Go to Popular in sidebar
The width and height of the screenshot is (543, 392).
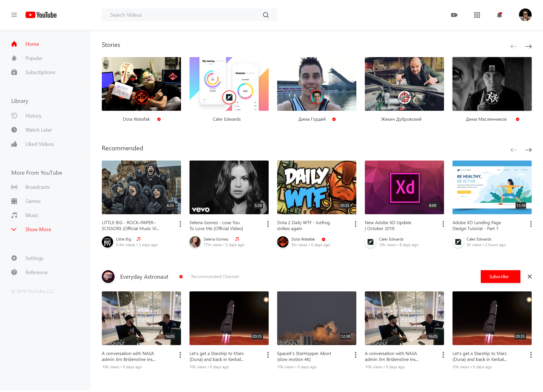(34, 58)
